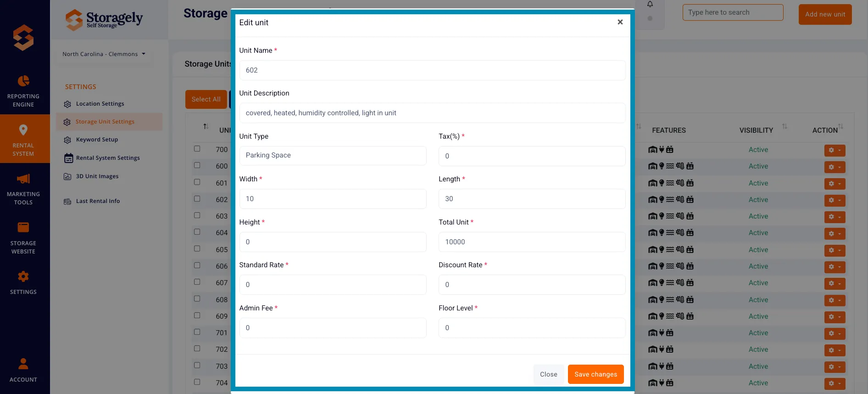Click the Save changes button
868x394 pixels.
click(x=596, y=374)
